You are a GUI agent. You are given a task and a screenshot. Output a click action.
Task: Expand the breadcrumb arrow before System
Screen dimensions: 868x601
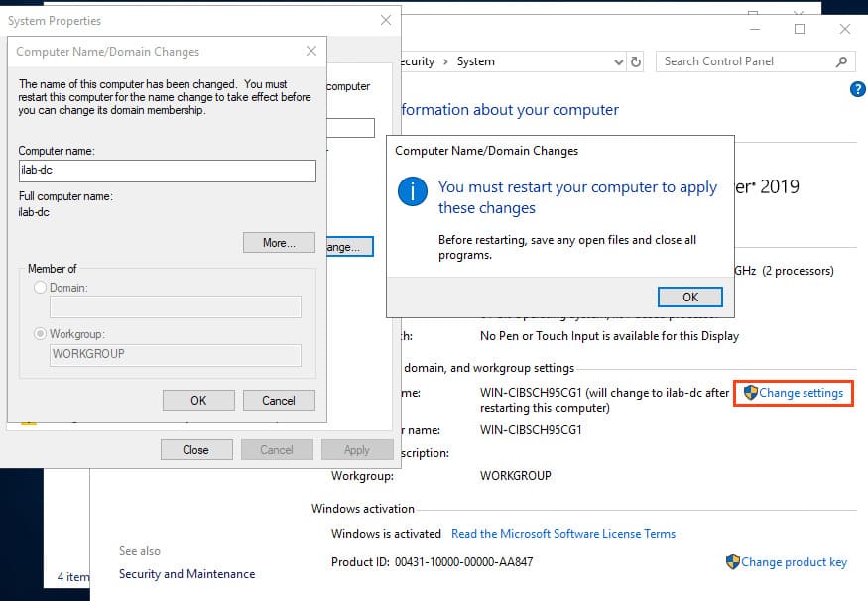445,61
